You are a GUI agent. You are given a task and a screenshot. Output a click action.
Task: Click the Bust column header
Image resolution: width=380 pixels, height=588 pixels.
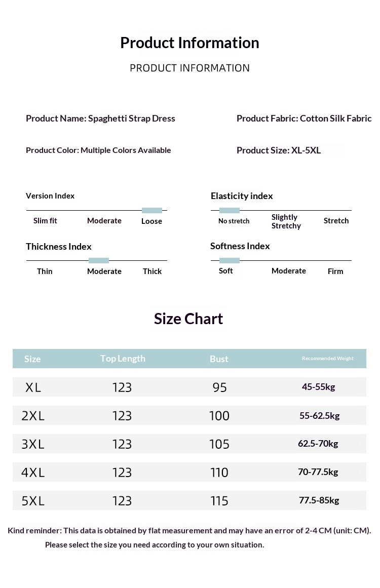(x=219, y=359)
